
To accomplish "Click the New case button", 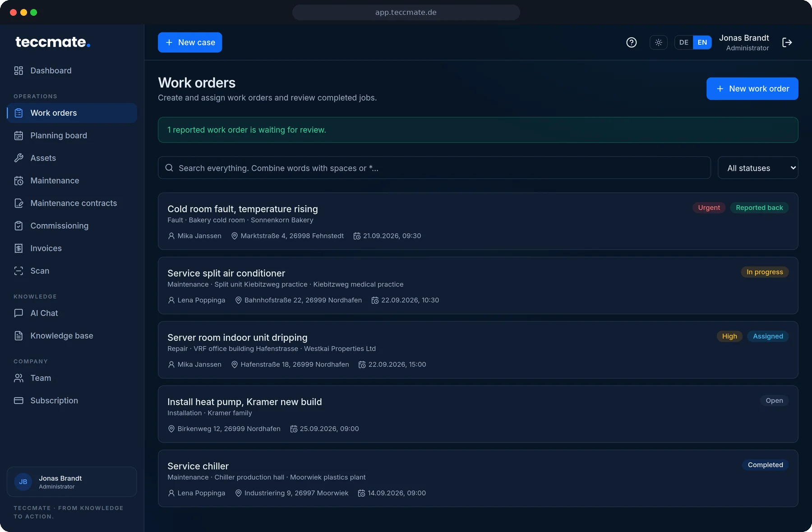I will (190, 42).
